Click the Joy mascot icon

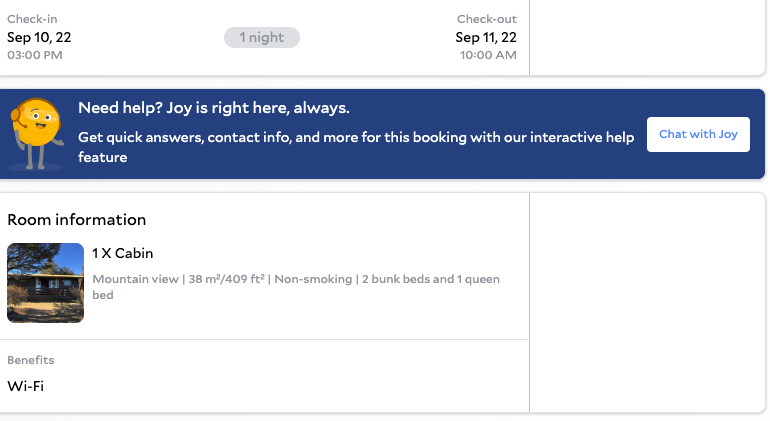(x=38, y=133)
